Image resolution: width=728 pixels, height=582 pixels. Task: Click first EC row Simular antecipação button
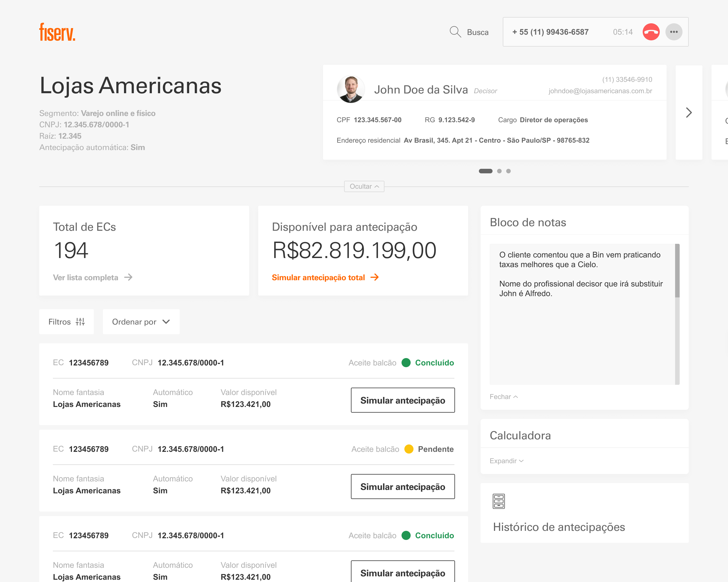tap(402, 400)
